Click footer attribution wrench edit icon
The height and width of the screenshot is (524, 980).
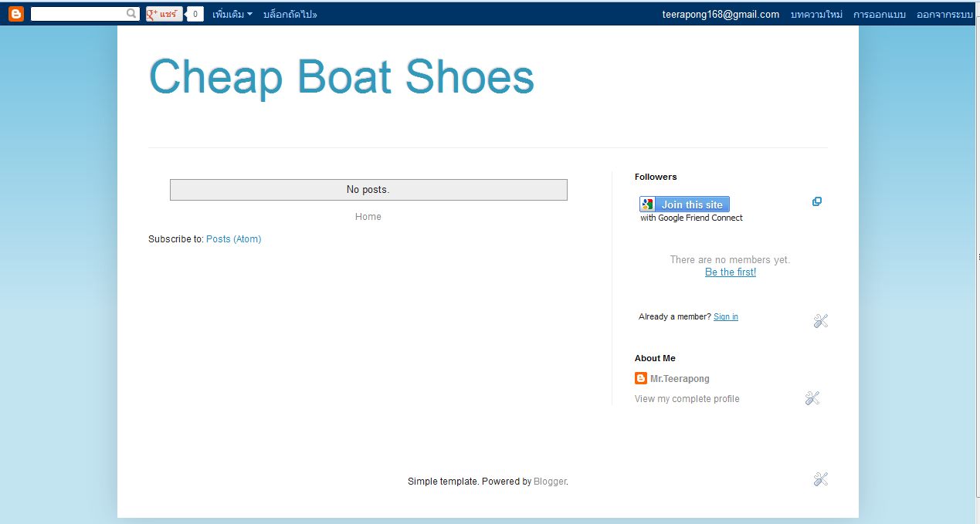point(820,479)
